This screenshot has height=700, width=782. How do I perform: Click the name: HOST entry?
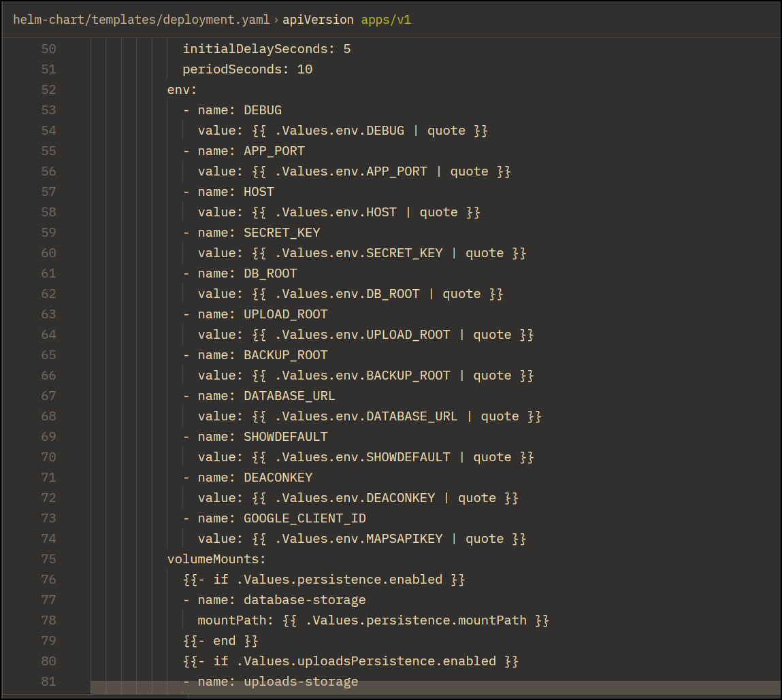pos(229,192)
